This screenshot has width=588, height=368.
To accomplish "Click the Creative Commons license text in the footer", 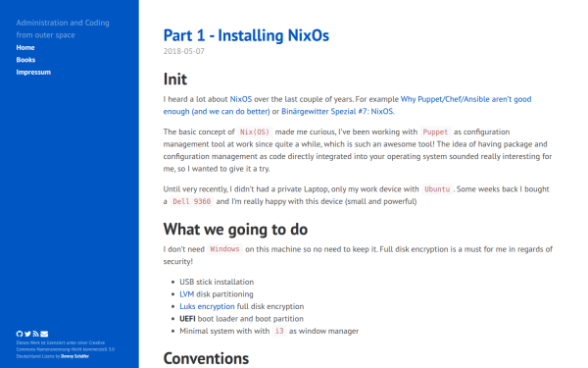I will 66,349.
